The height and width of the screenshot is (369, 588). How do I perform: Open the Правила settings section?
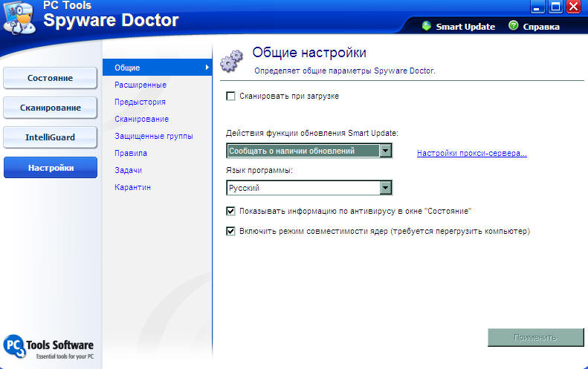pyautogui.click(x=131, y=153)
